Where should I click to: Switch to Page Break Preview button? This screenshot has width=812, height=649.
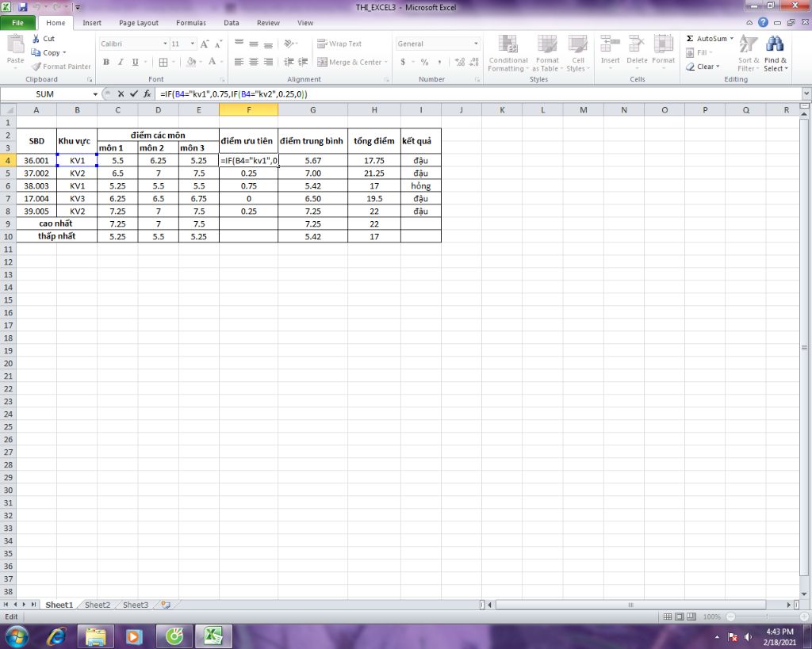click(x=691, y=617)
